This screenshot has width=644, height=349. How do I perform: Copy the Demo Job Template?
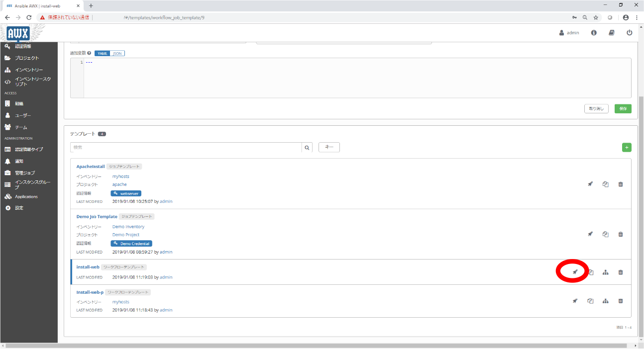pos(605,234)
